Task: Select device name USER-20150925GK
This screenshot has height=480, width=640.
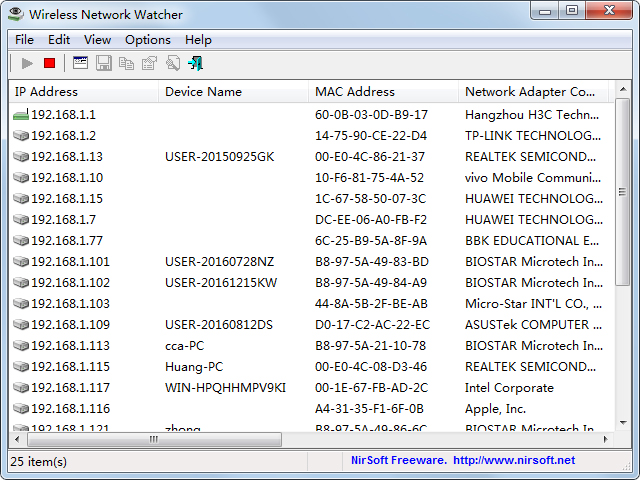Action: [220, 156]
